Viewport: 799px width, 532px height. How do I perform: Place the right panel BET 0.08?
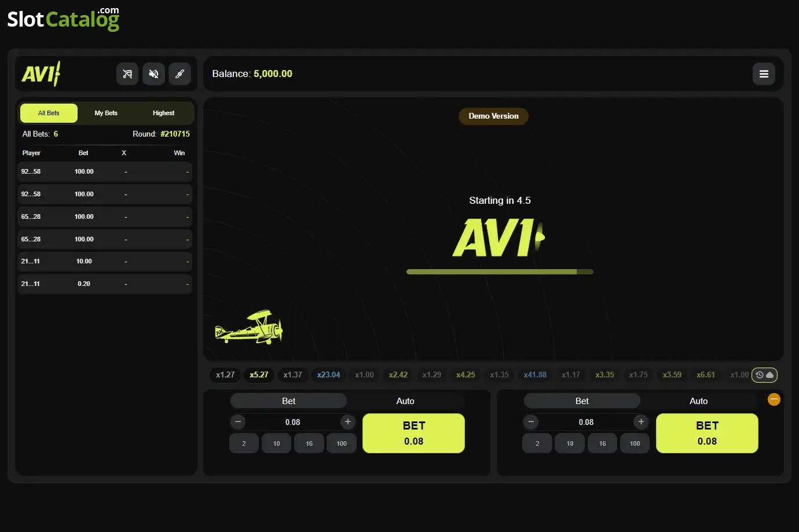tap(707, 433)
